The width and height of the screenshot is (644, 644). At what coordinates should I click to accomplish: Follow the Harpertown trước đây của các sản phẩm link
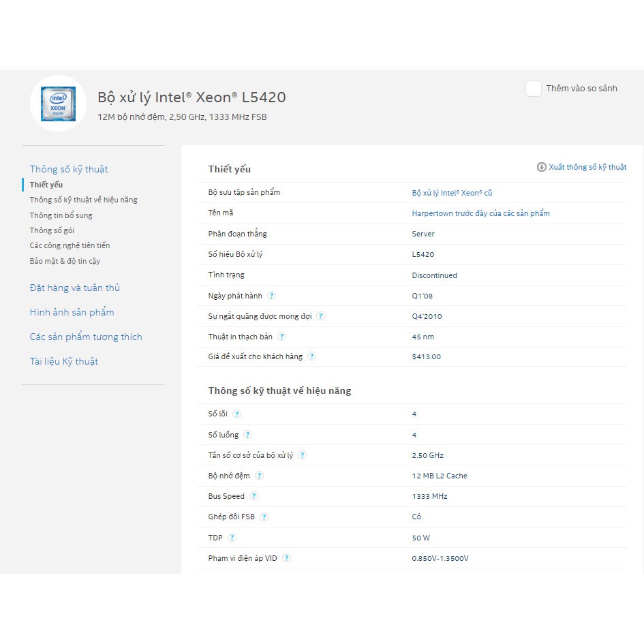point(480,213)
